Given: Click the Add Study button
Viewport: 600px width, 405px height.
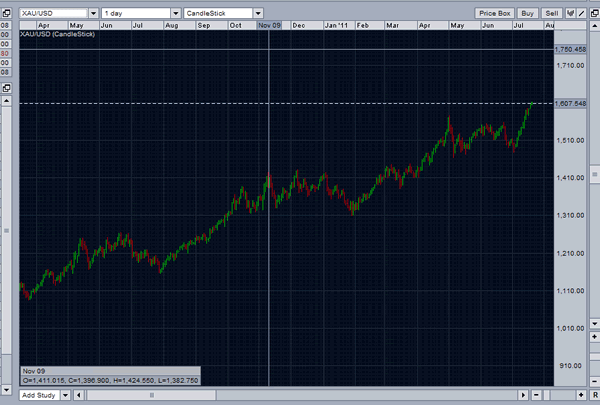Looking at the screenshot, I should pyautogui.click(x=41, y=396).
